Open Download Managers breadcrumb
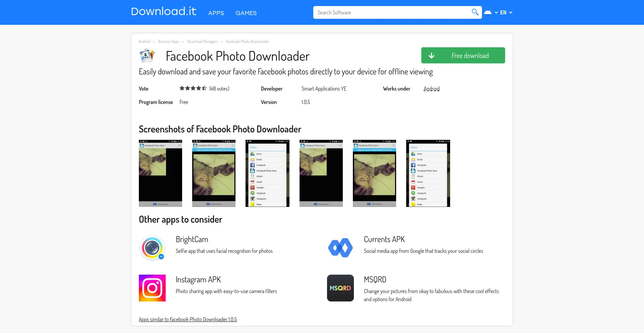Viewport: 644px width, 333px height. pos(203,42)
